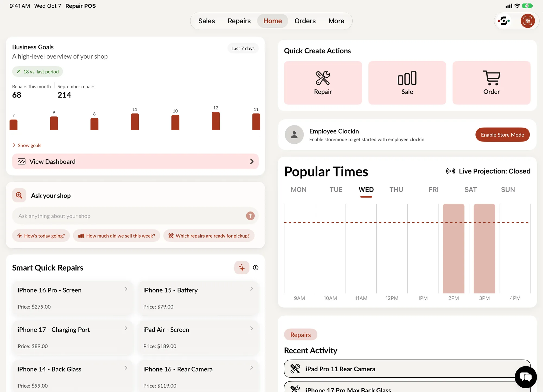The image size is (543, 392).
Task: Start a new Sale quick action
Action: click(407, 83)
